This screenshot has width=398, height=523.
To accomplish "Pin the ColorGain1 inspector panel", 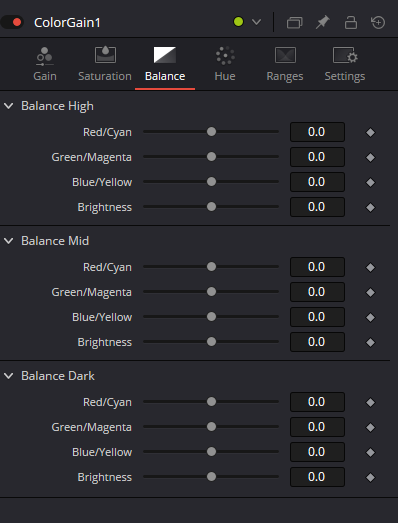I will [x=323, y=22].
